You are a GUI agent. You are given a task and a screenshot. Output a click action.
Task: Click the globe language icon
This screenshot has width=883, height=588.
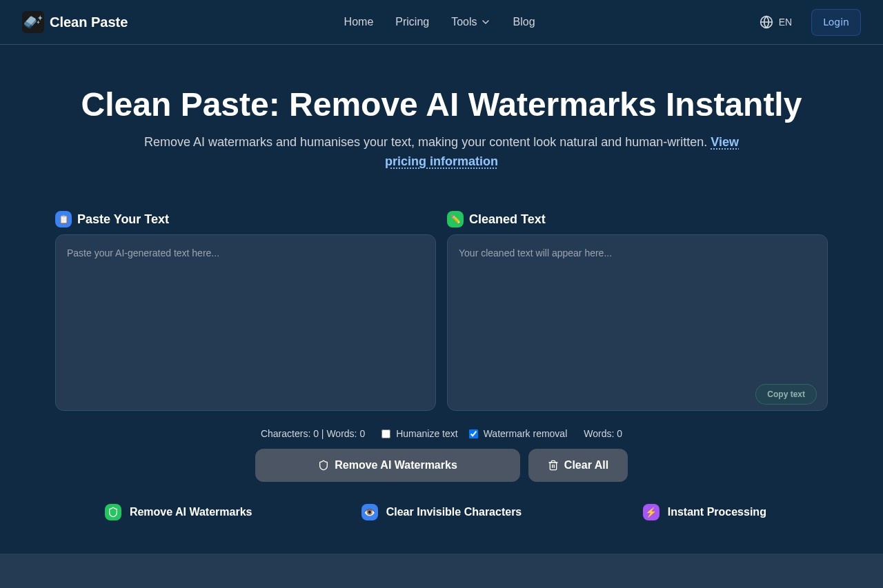tap(766, 22)
